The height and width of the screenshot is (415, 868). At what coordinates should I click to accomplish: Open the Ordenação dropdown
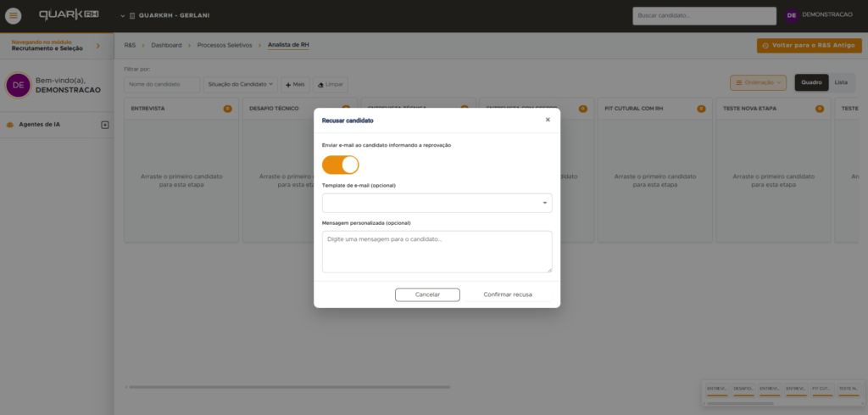(758, 82)
